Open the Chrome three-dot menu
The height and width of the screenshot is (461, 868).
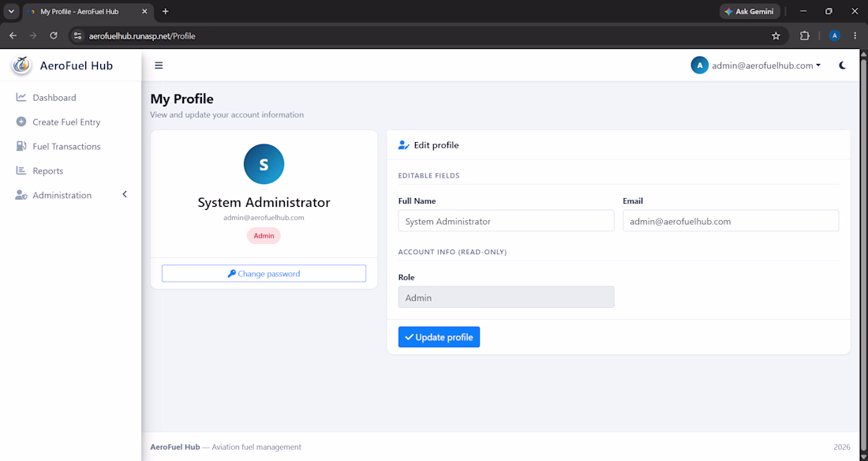855,36
